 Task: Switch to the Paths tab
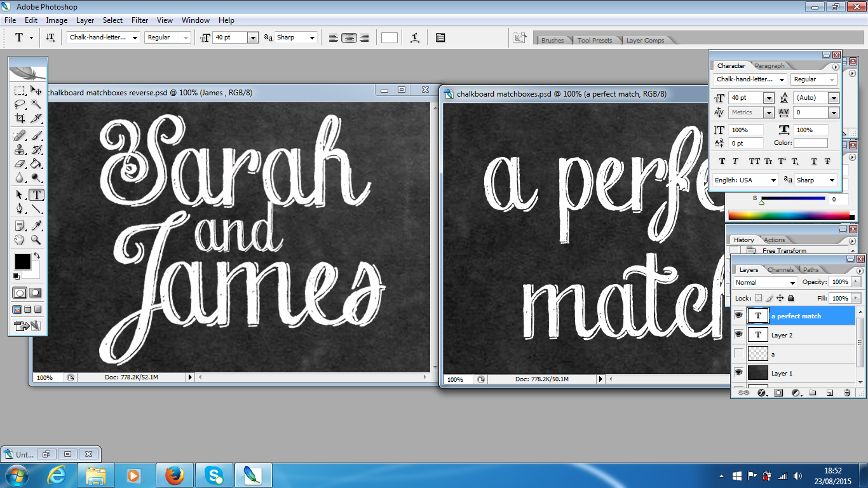tap(811, 270)
